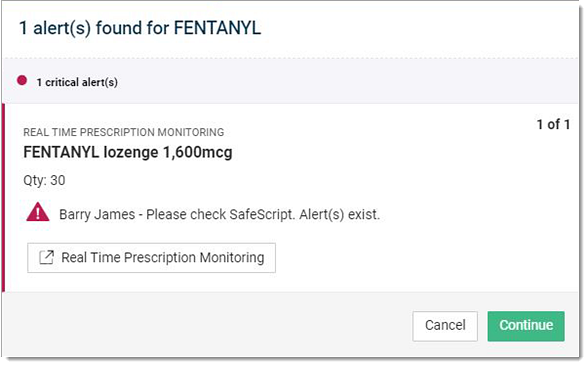Open Real Time Prescription Monitoring button
Image resolution: width=588 pixels, height=366 pixels.
pyautogui.click(x=151, y=258)
